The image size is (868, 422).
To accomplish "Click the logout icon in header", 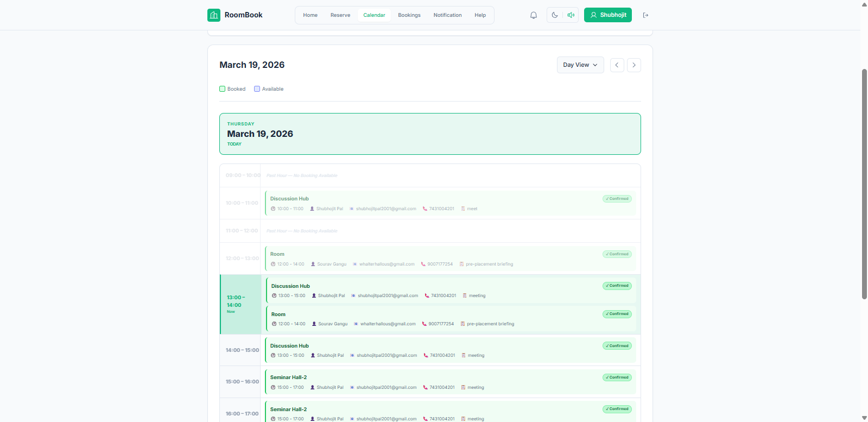I will [645, 15].
